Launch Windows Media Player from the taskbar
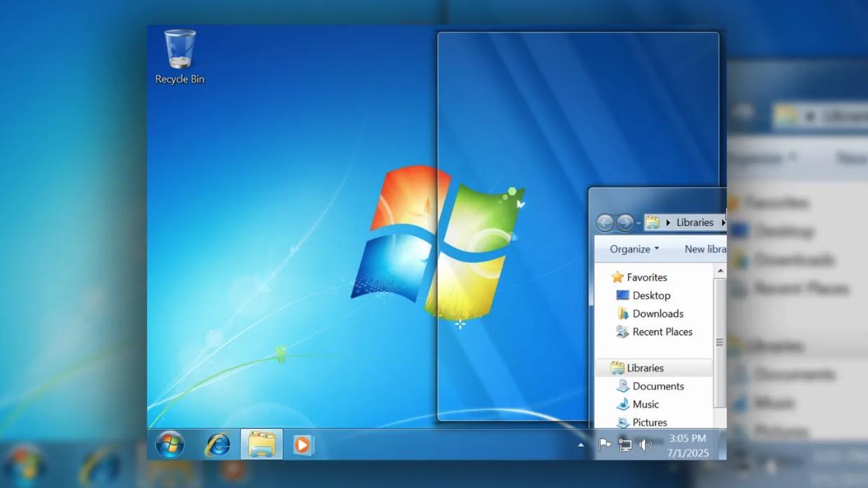 [303, 444]
